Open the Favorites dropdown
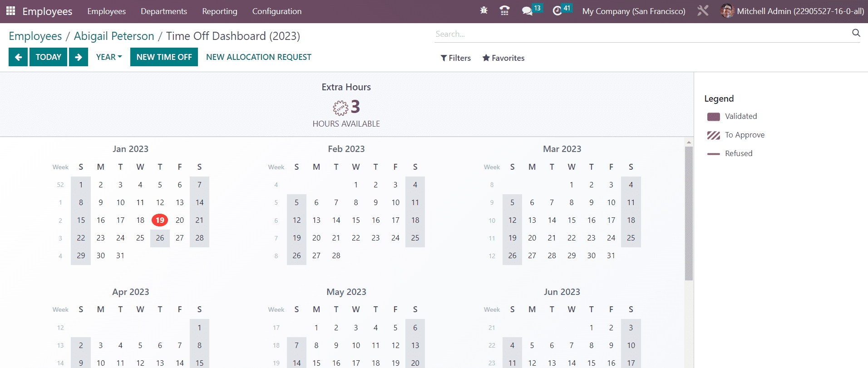 503,58
